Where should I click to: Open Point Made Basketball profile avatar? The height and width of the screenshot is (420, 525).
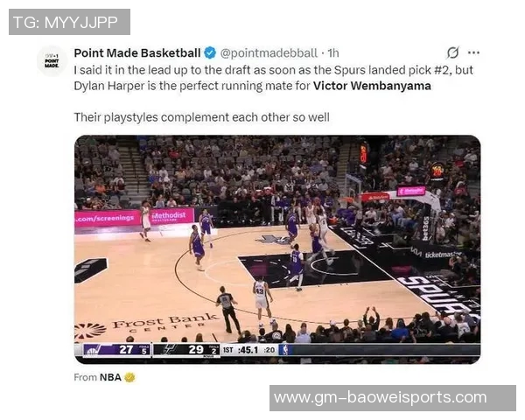coord(52,61)
